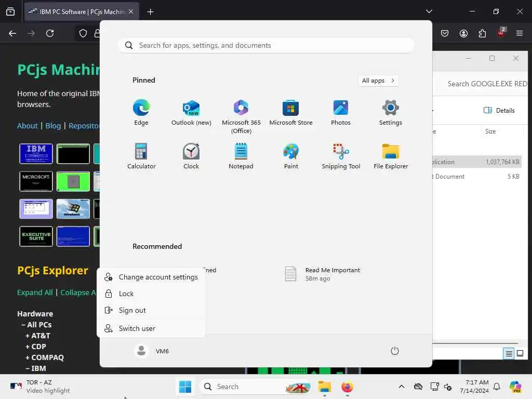Open Microsoft 365 (Office) app
This screenshot has height=399, width=532.
point(241,117)
